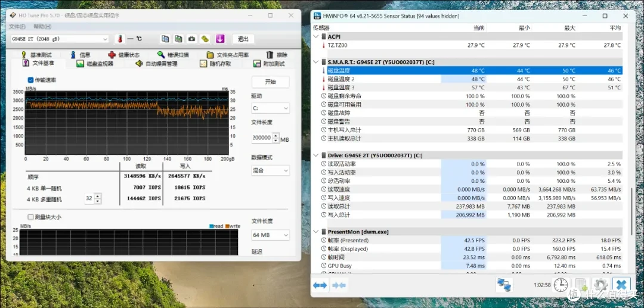Select the 写入速度 sensor row
This screenshot has width=644, height=308.
[472, 198]
